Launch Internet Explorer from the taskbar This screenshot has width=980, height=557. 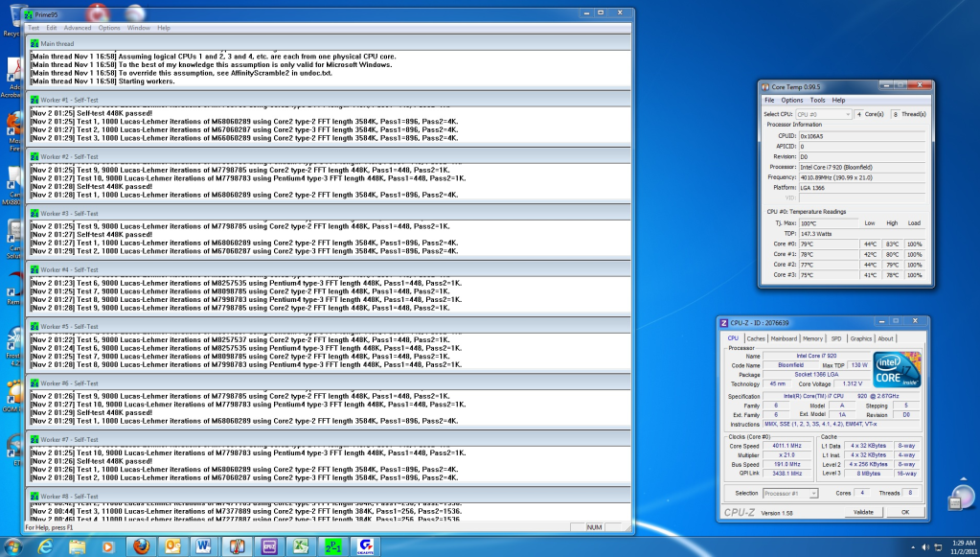[45, 547]
